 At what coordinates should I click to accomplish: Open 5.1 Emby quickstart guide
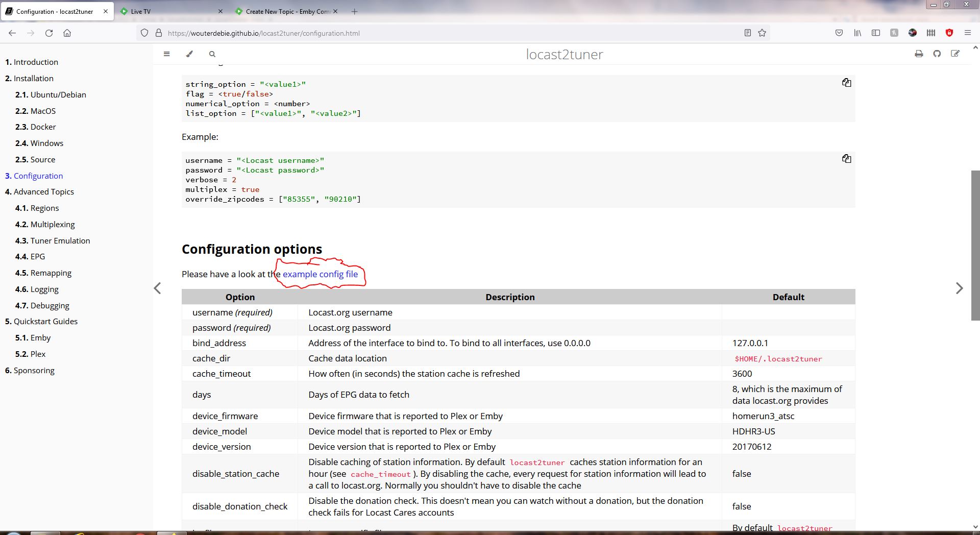click(33, 337)
